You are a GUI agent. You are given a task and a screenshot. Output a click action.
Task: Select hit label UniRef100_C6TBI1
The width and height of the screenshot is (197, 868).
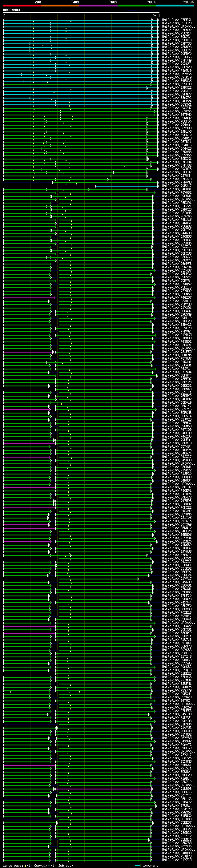coord(176,142)
